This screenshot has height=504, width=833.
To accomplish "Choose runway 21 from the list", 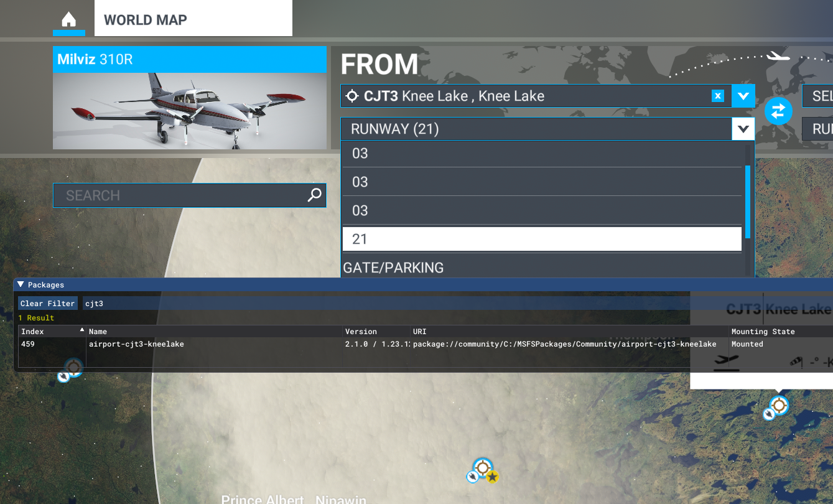I will click(x=542, y=239).
